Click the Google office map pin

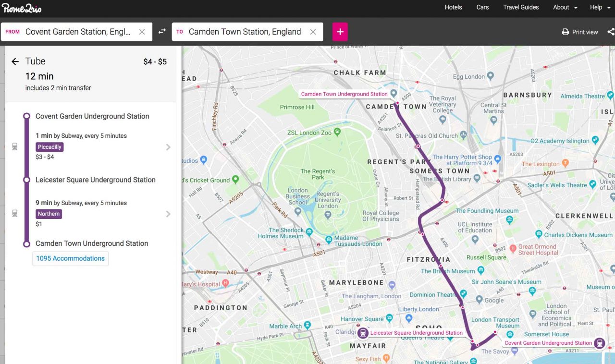tap(479, 300)
